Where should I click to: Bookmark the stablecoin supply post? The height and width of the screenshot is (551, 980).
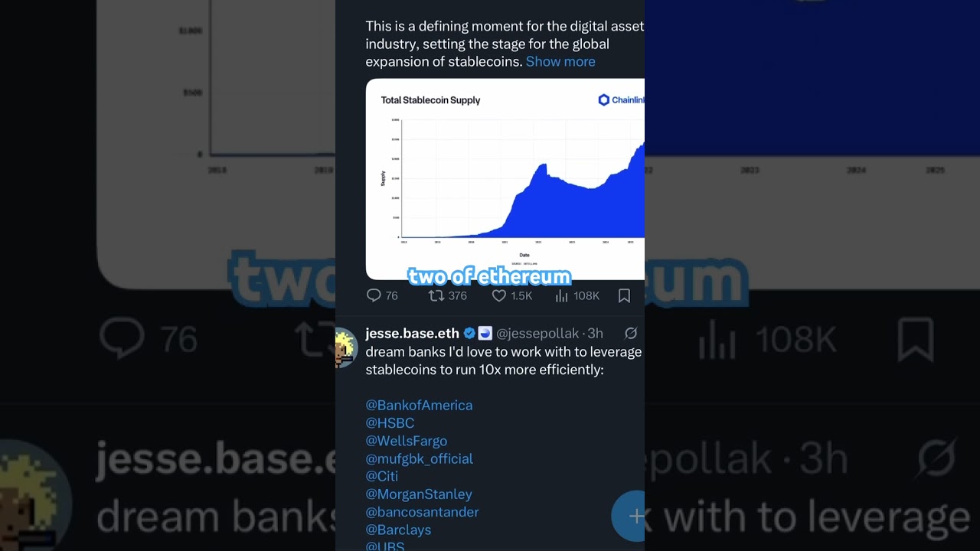(x=624, y=295)
